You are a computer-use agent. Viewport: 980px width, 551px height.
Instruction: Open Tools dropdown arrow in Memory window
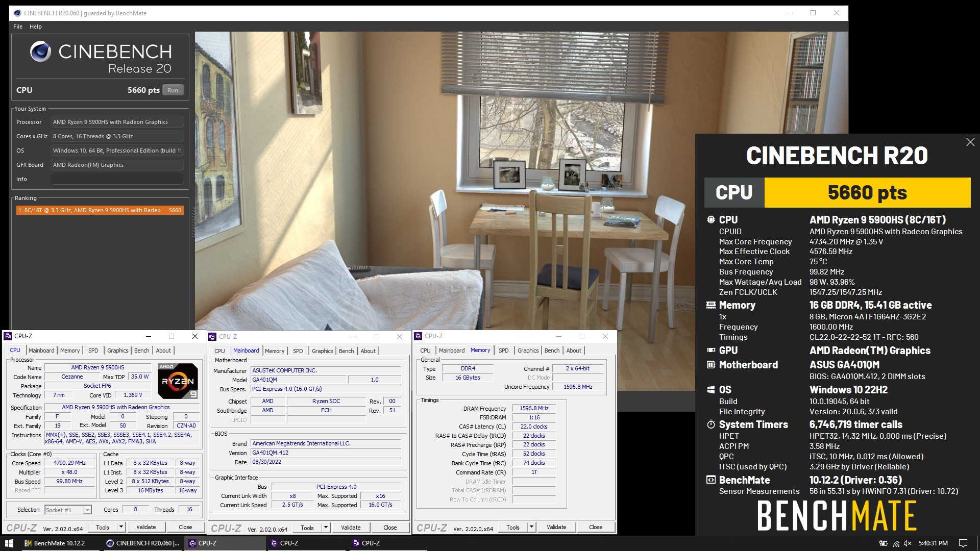coord(531,527)
